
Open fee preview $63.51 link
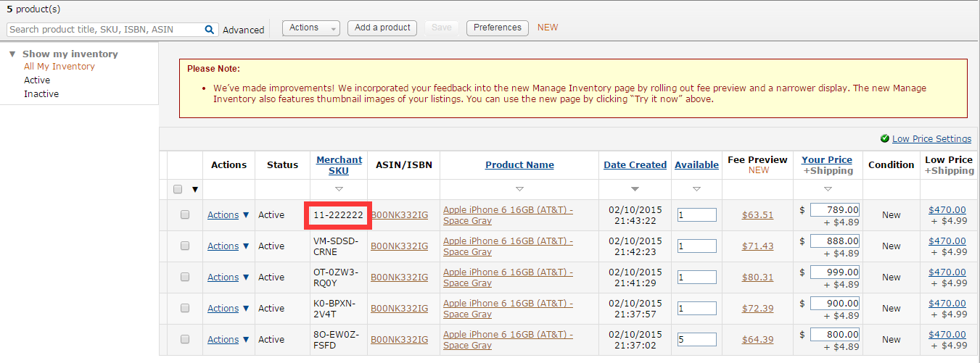[758, 215]
